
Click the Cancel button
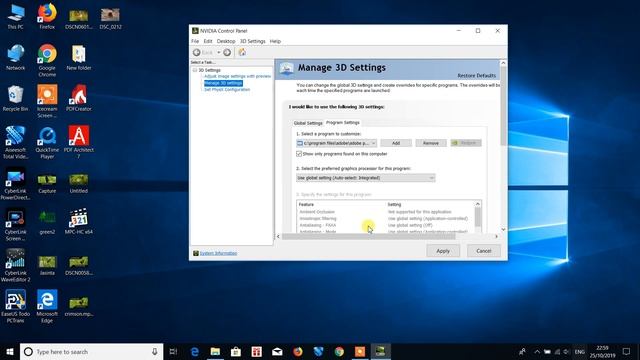click(x=484, y=251)
